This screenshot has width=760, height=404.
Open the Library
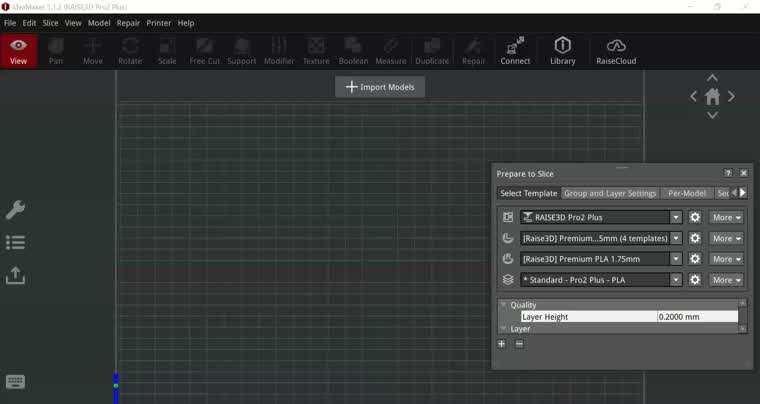[x=563, y=51]
